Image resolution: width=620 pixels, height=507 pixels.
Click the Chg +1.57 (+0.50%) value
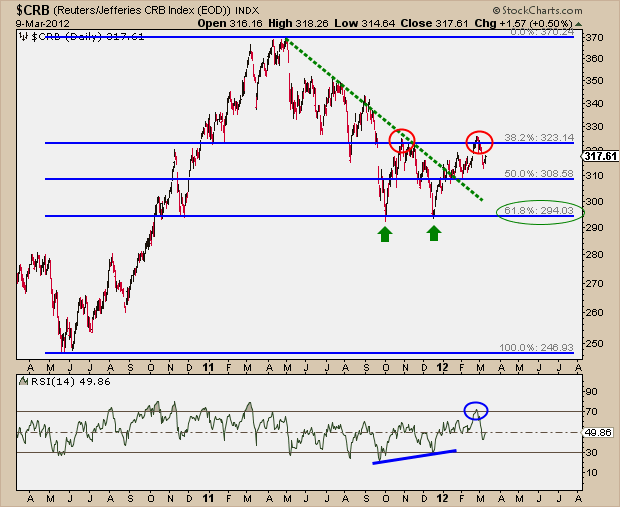pyautogui.click(x=524, y=23)
